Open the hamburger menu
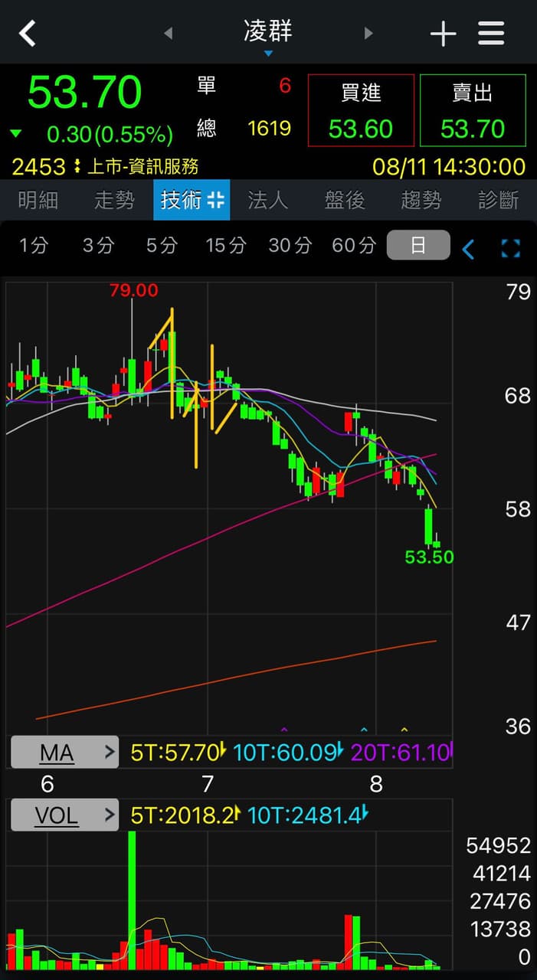The image size is (537, 980). (491, 33)
